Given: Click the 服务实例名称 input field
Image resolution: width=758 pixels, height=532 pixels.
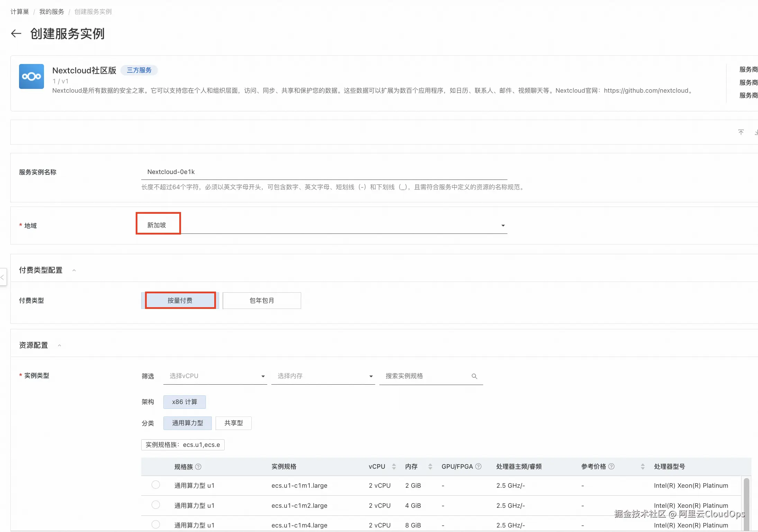Looking at the screenshot, I should pyautogui.click(x=324, y=172).
